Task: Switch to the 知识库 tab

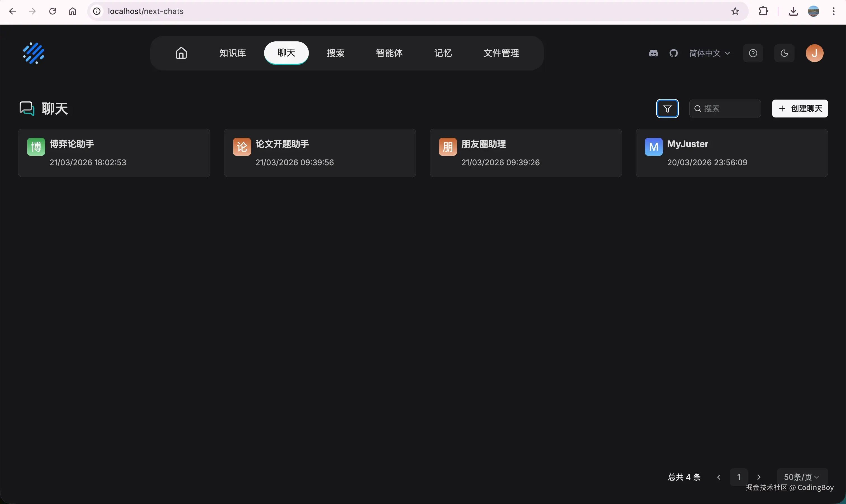Action: tap(232, 53)
